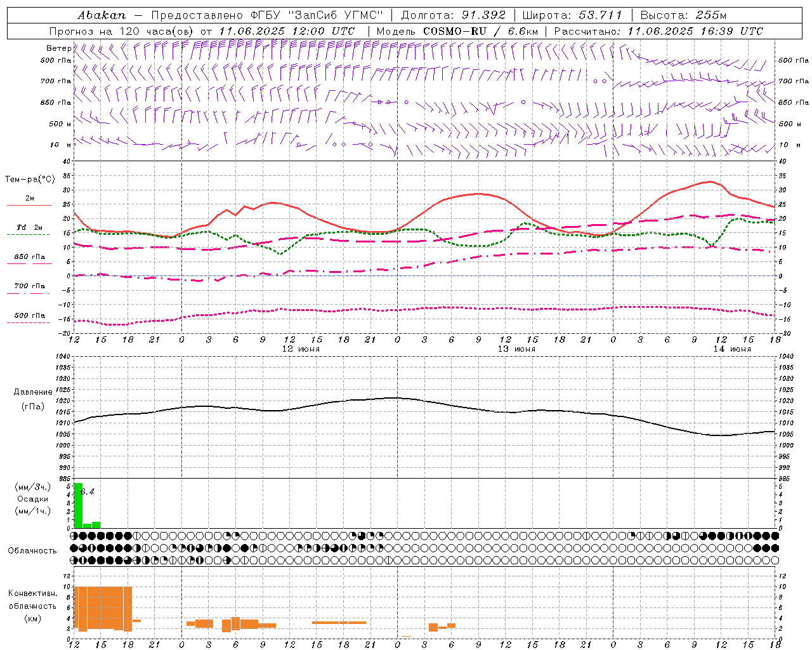Click the "Конвективн." convective cloud label

tap(32, 594)
